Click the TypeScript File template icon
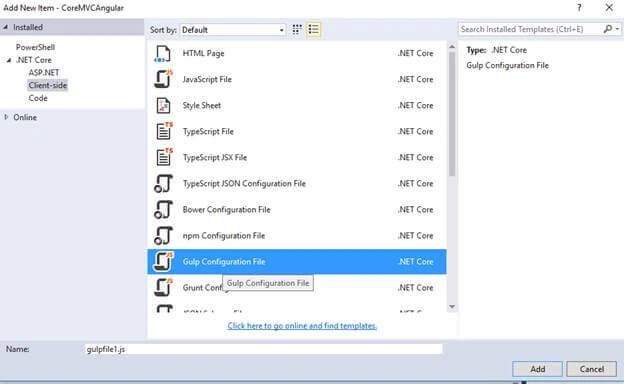 pos(164,131)
